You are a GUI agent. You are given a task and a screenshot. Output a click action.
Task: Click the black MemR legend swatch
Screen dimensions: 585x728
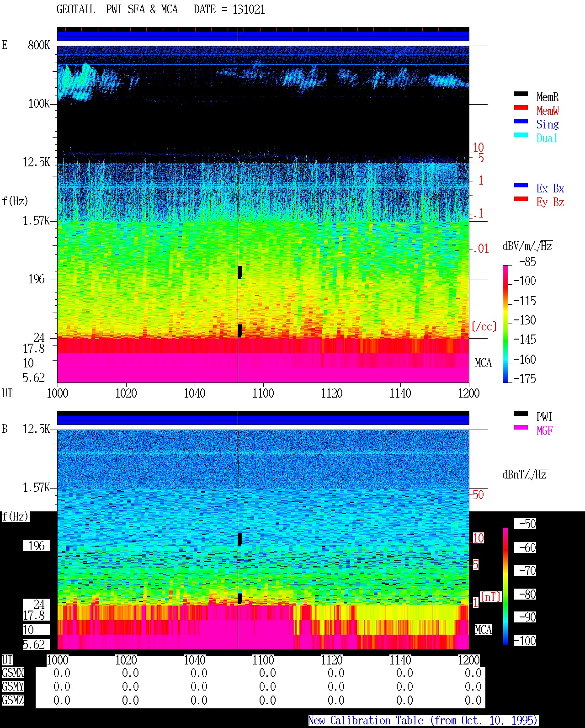(x=521, y=94)
